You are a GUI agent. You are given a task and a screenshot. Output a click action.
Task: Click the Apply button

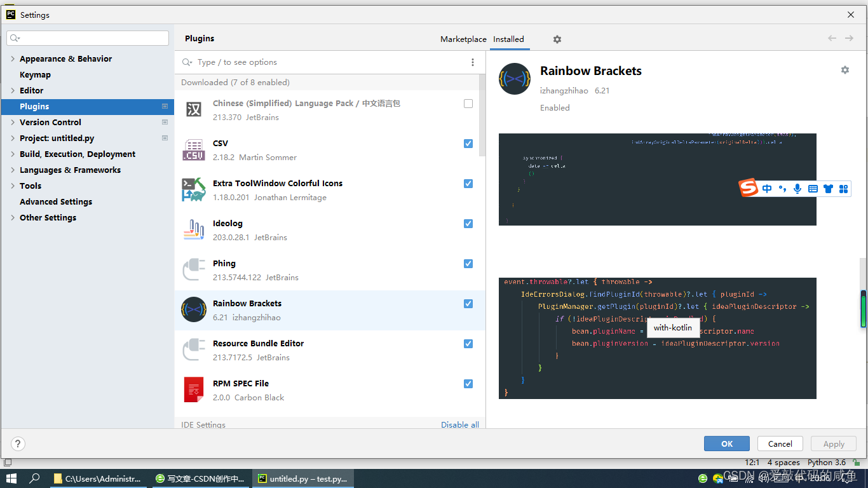[834, 444]
